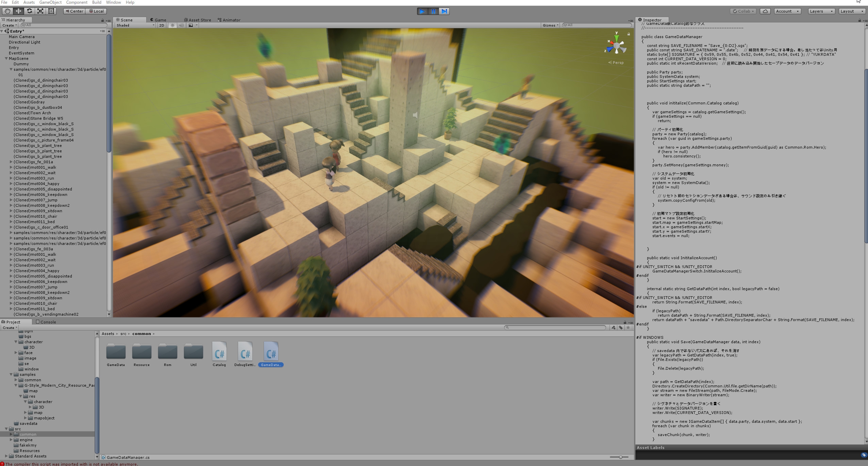Open the GameObject menu
868x466 pixels.
pyautogui.click(x=50, y=2)
